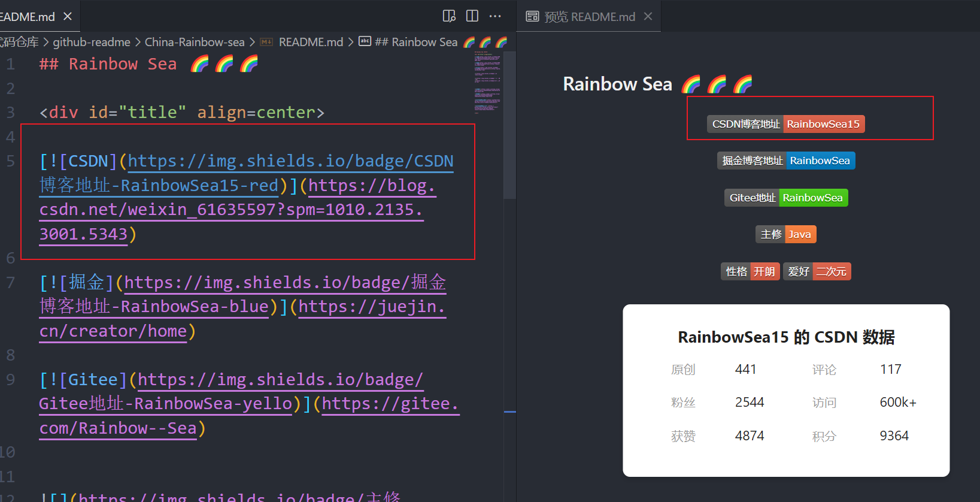Click the 积分 value 9364
Image resolution: width=980 pixels, height=502 pixels.
click(x=894, y=436)
